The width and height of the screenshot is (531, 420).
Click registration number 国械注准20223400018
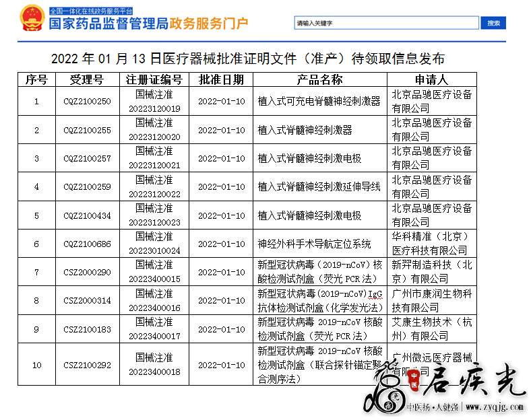(x=154, y=365)
